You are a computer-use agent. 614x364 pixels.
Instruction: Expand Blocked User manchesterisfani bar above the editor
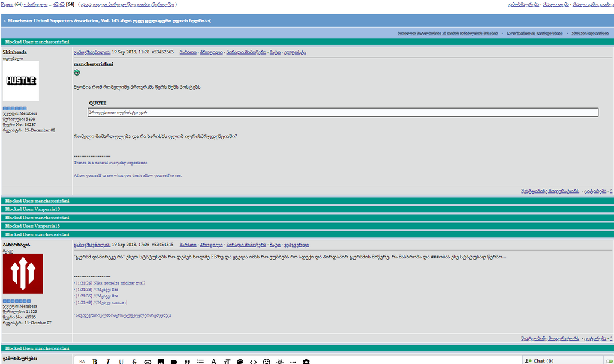pos(308,348)
